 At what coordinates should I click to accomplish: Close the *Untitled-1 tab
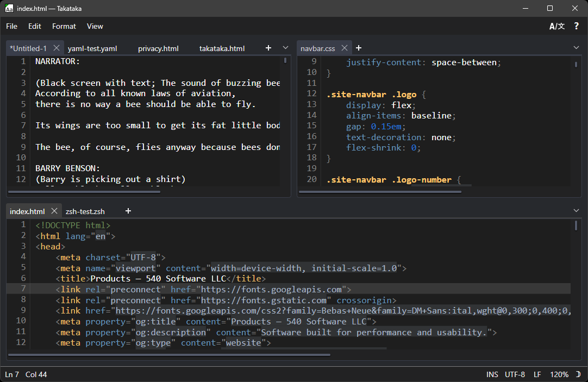pos(57,48)
